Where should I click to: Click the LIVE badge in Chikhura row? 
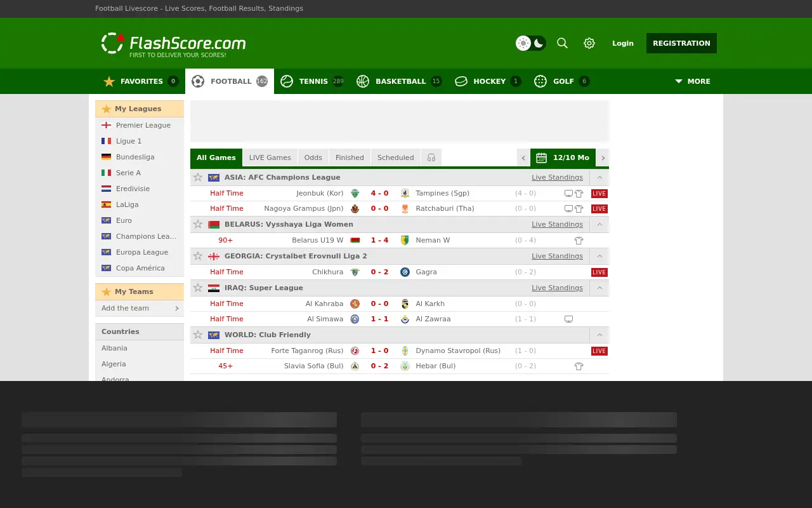pos(599,272)
